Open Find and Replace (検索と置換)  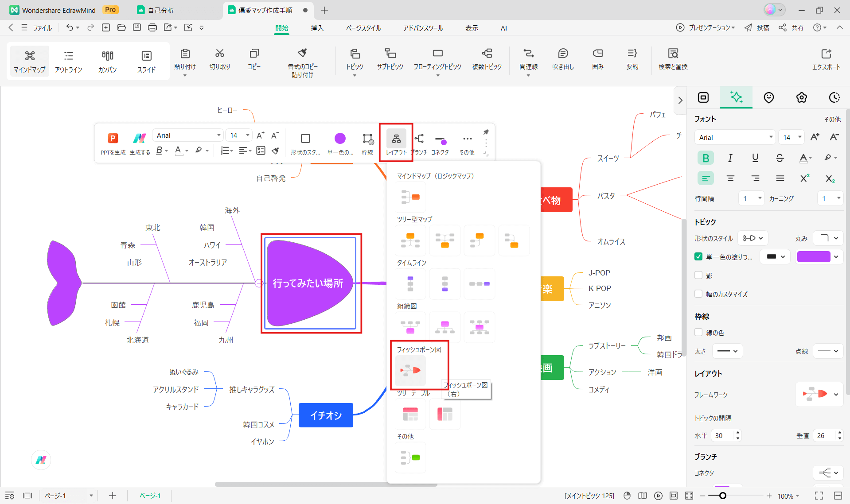tap(673, 59)
